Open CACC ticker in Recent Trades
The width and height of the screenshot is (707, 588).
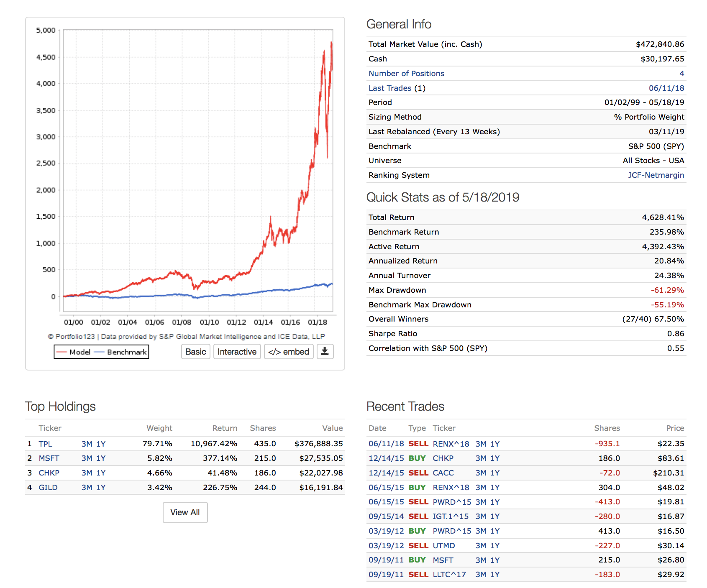point(443,473)
